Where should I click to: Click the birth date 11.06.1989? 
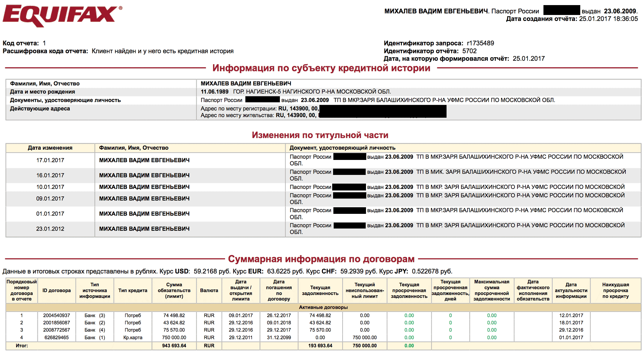[x=214, y=92]
